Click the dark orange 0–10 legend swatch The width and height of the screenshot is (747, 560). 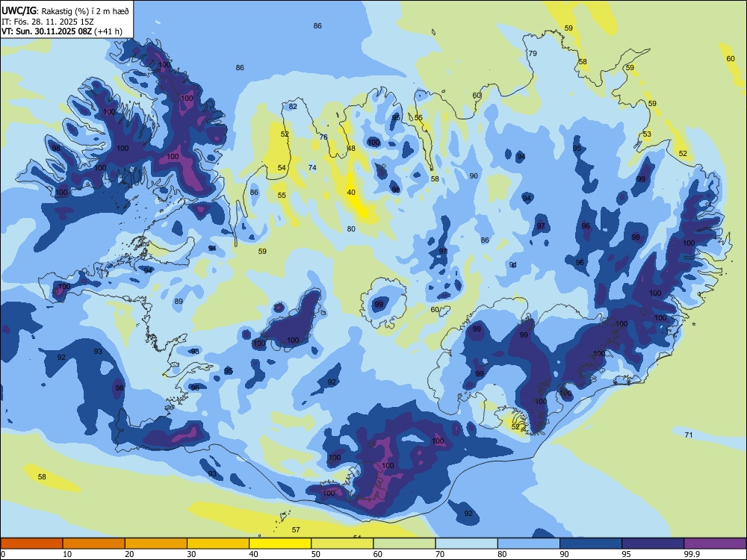pos(31,544)
